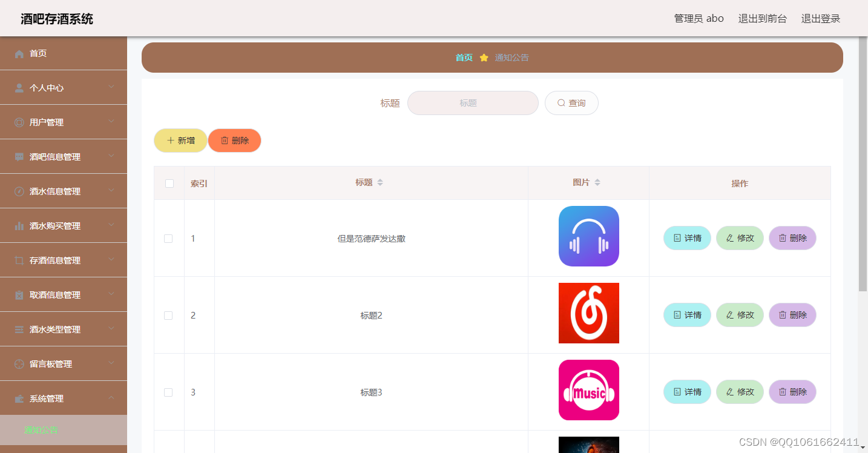Click the home icon beside 首页
This screenshot has width=868, height=453.
coord(19,53)
